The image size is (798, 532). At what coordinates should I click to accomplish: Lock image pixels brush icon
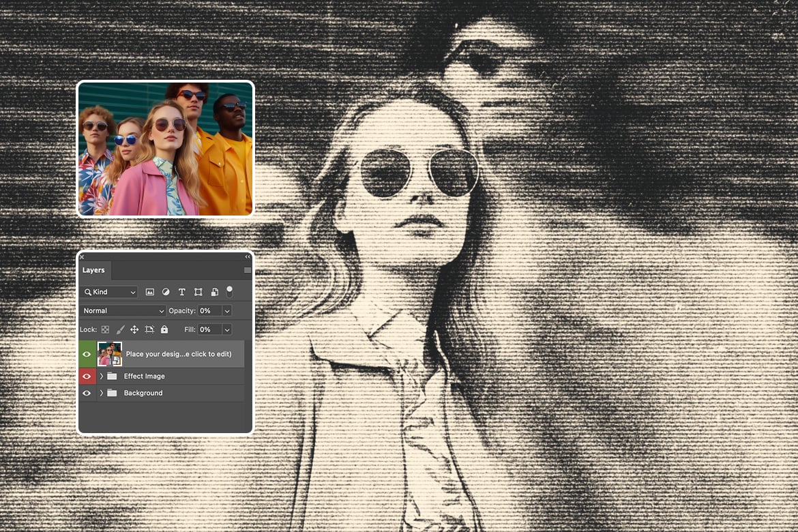(120, 329)
